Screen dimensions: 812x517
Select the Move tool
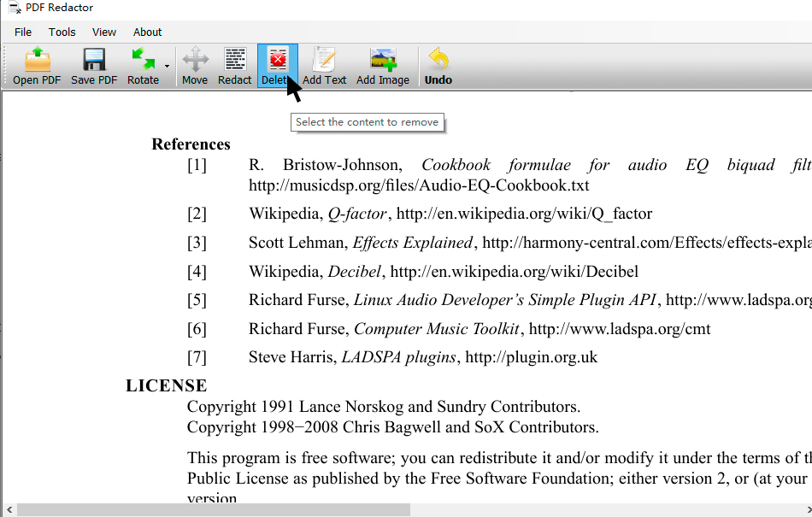click(x=195, y=66)
